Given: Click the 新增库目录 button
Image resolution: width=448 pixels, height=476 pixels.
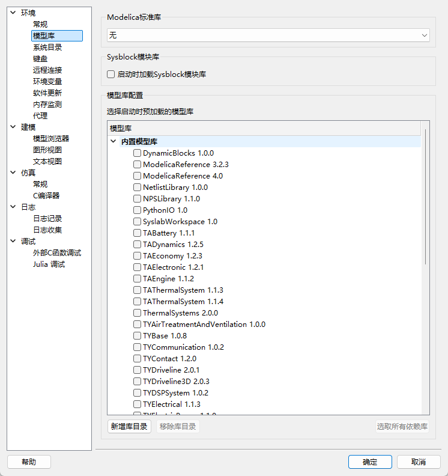Looking at the screenshot, I should tap(129, 427).
